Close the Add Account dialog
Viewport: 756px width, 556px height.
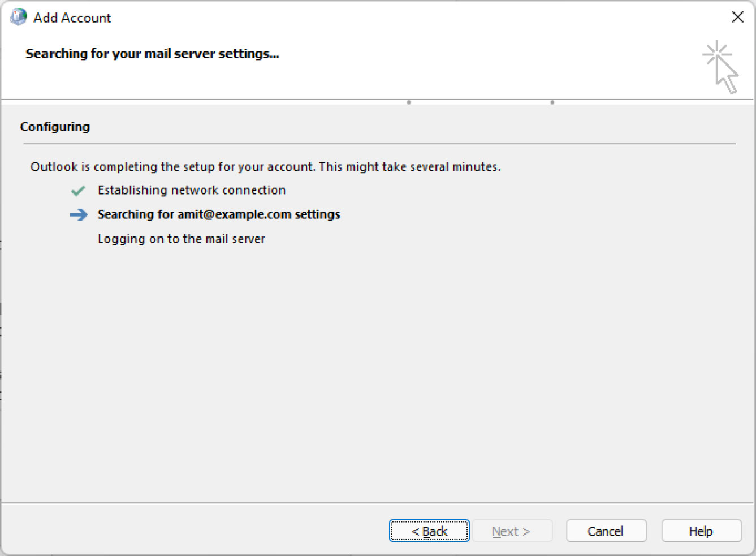pyautogui.click(x=737, y=17)
